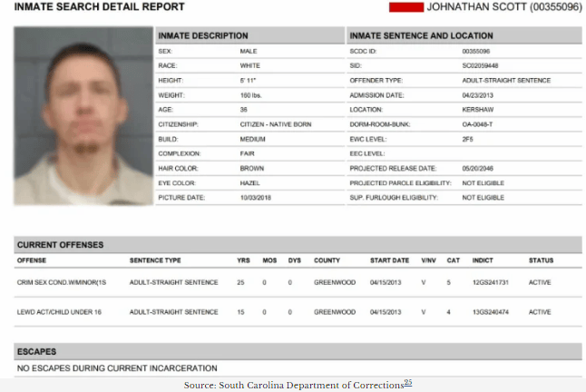Click the SCDC ID value 00355096
Viewport: 586px width, 392px height.
pos(476,51)
